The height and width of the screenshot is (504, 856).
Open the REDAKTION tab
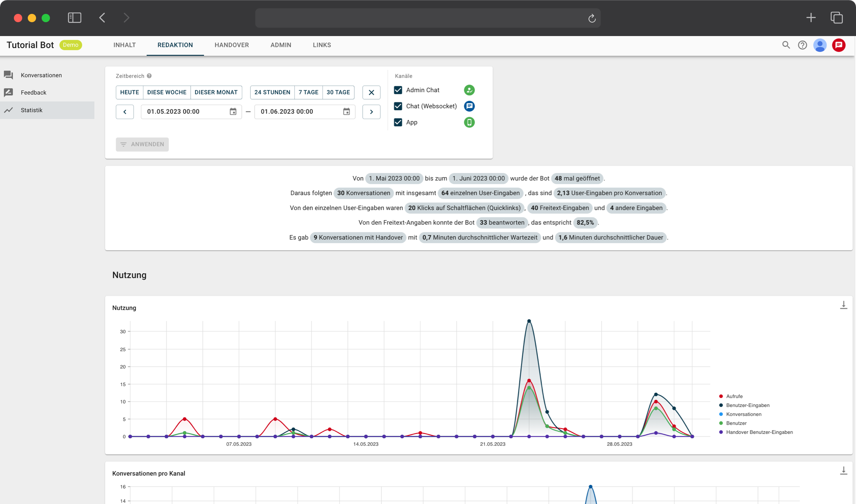(175, 45)
